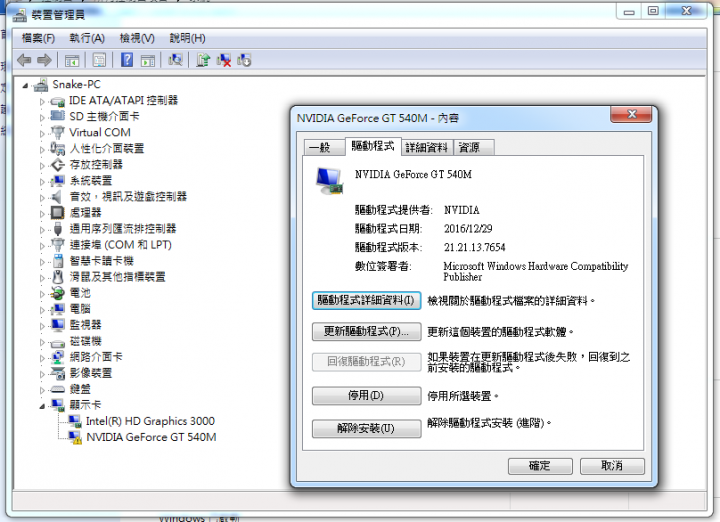
Task: Open the 檢視(V) menu
Action: tap(137, 38)
